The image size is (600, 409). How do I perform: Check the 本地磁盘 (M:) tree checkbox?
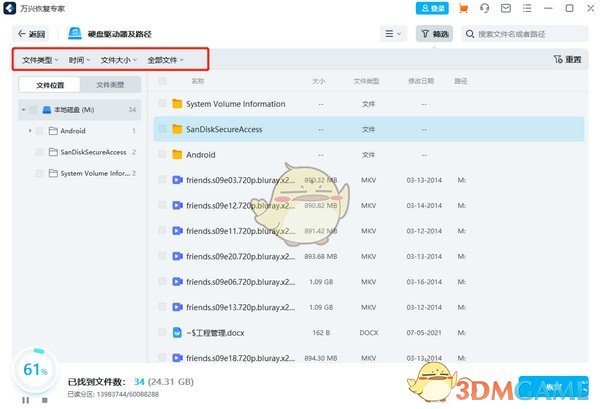[x=33, y=110]
